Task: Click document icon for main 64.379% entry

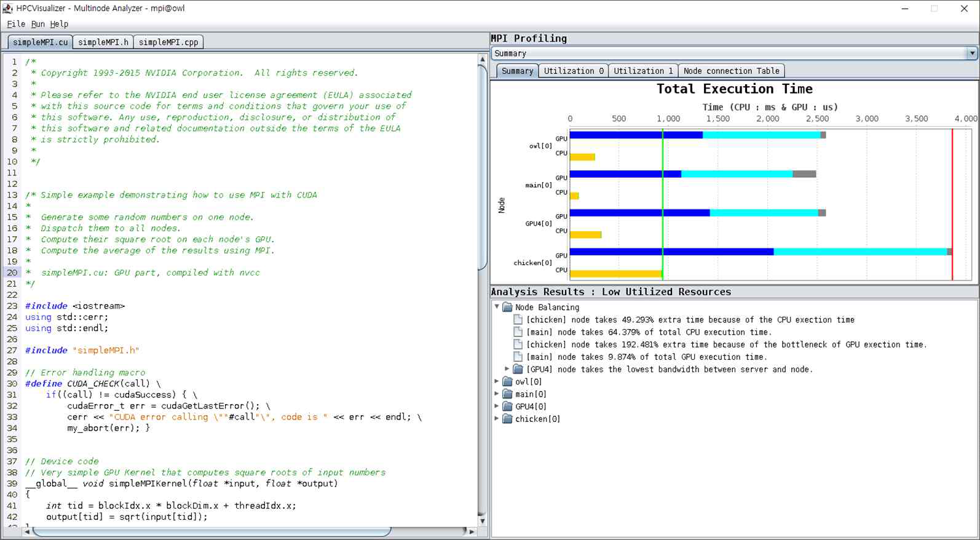Action: (518, 332)
